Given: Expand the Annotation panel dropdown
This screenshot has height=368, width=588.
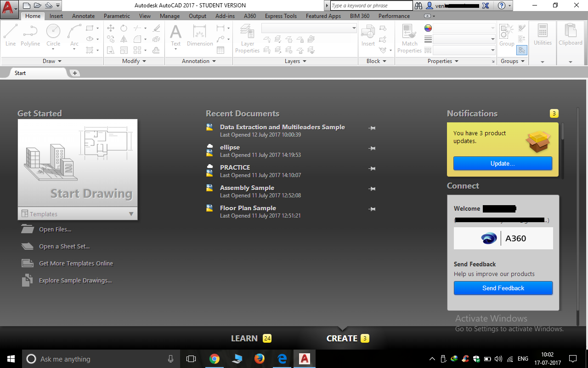Looking at the screenshot, I should pos(198,61).
